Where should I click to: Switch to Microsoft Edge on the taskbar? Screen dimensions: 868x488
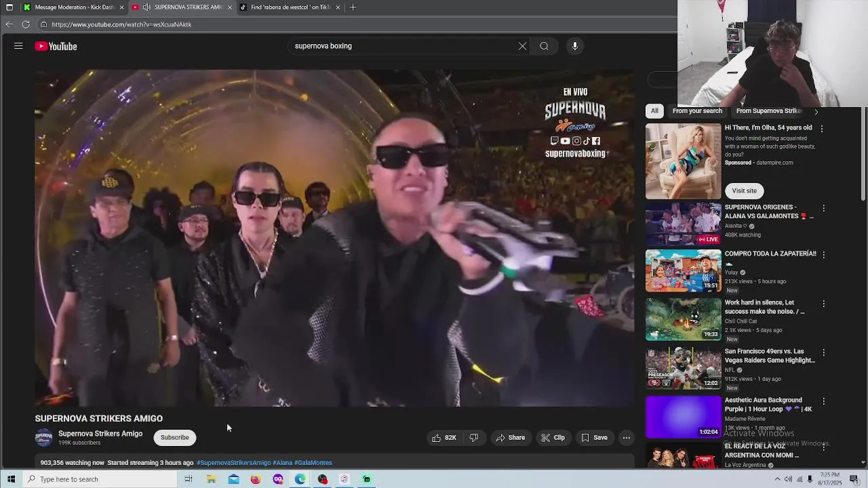(300, 479)
